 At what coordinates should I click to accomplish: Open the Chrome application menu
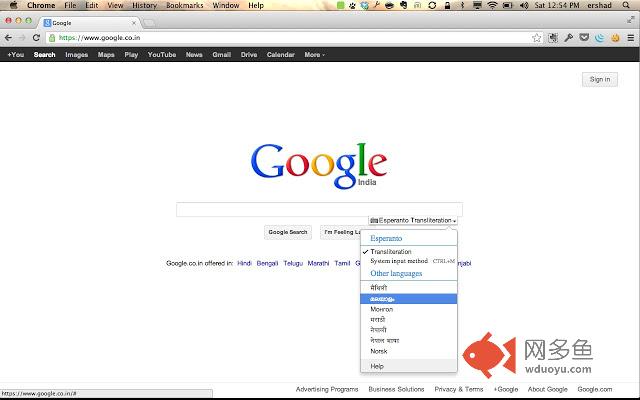pyautogui.click(x=41, y=5)
